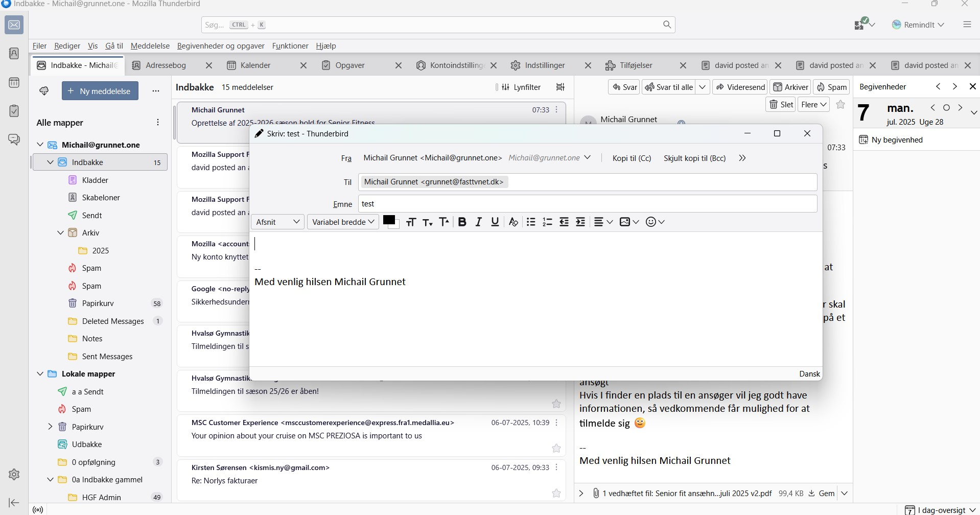
Task: Open Thunderbird hamburger app menu
Action: 967,25
